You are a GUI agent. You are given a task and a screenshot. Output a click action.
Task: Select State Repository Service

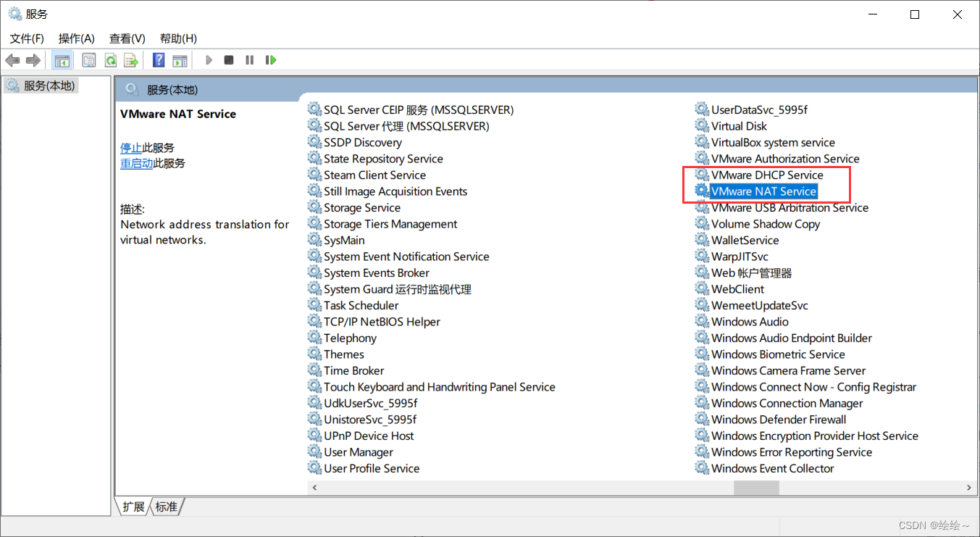tap(383, 159)
